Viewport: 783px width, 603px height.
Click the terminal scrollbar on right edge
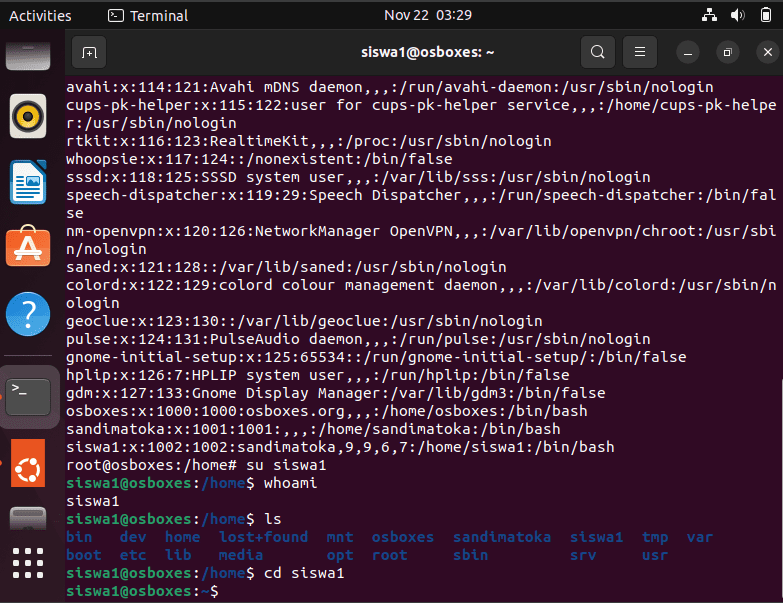781,489
